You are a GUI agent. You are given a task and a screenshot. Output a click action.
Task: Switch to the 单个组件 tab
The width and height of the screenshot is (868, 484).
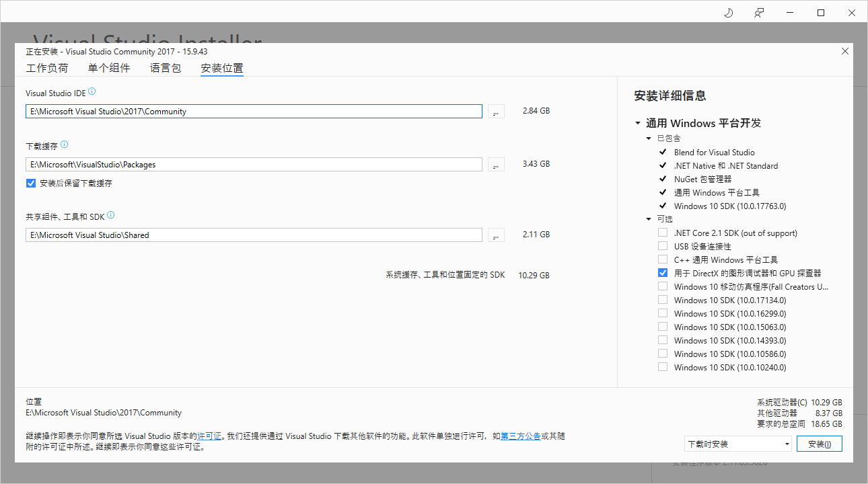(109, 68)
